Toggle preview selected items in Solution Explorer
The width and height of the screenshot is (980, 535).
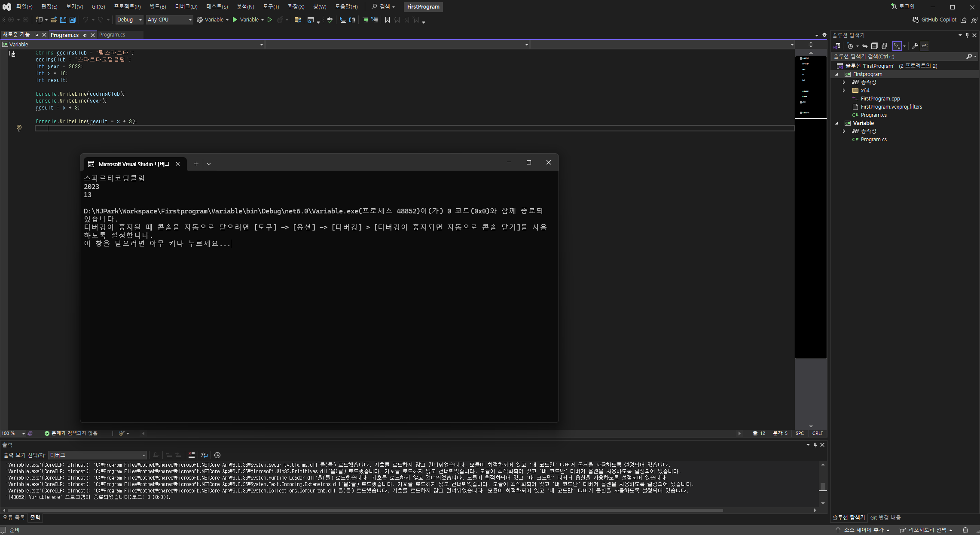click(925, 46)
